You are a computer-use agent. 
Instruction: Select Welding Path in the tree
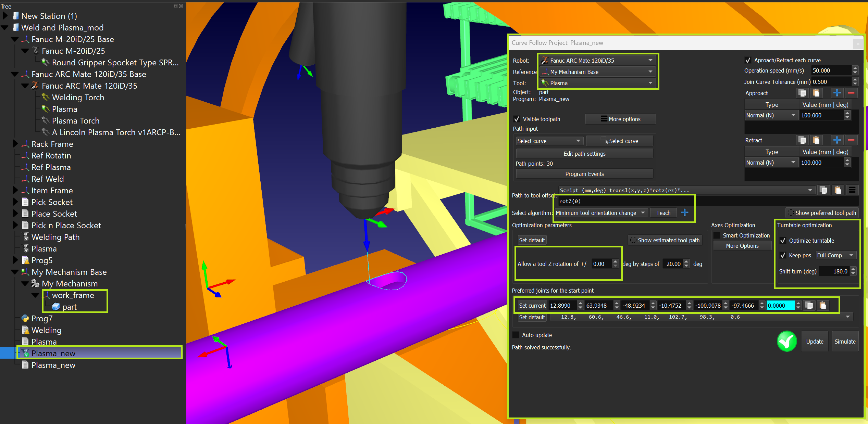coord(55,237)
